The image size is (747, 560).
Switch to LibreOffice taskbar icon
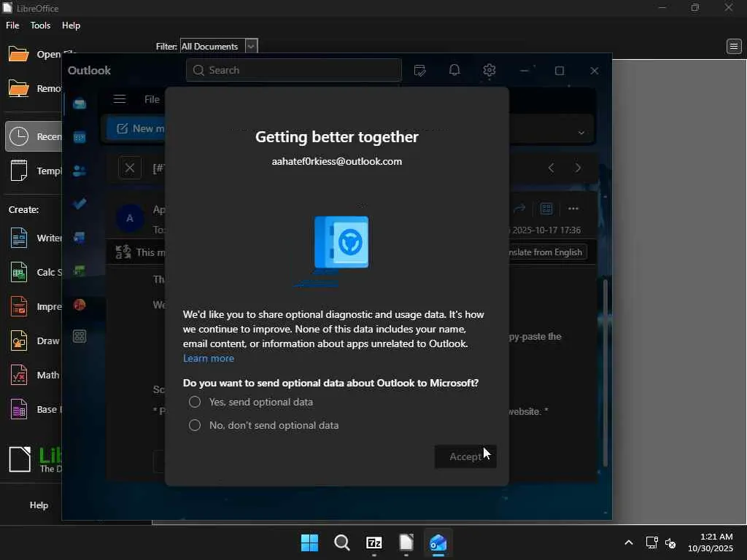click(406, 542)
